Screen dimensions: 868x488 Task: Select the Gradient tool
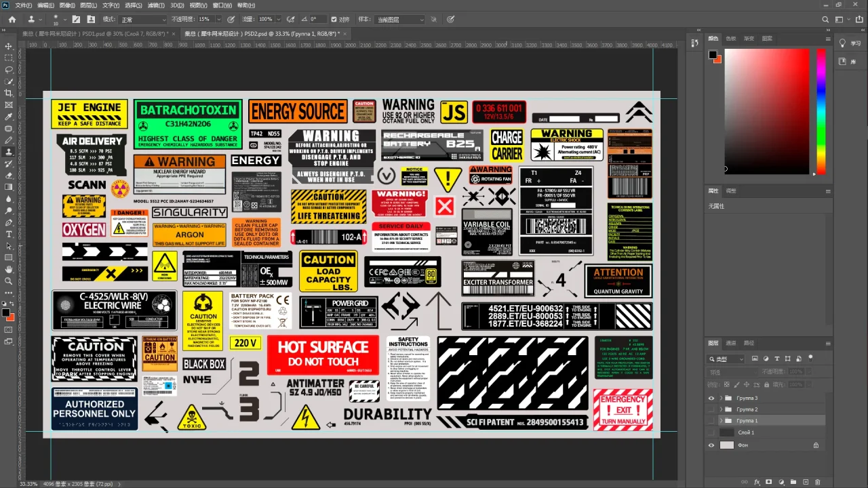pyautogui.click(x=9, y=187)
